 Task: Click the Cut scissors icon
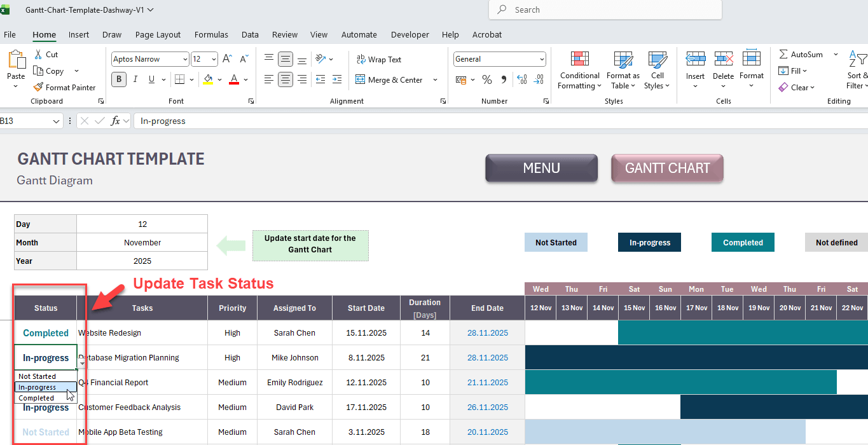[x=38, y=55]
